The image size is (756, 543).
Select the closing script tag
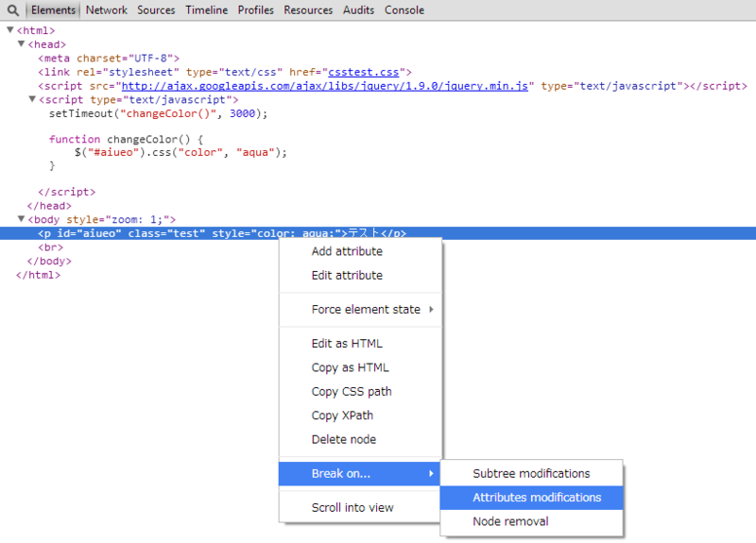66,193
